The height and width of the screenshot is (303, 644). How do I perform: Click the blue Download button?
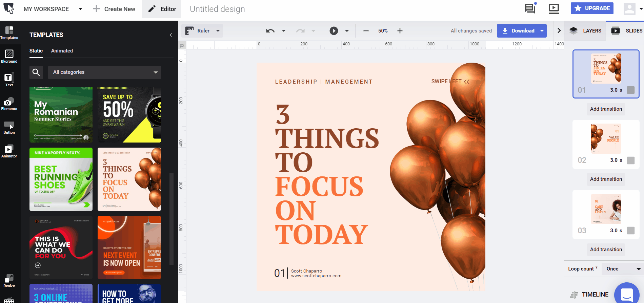pyautogui.click(x=518, y=31)
